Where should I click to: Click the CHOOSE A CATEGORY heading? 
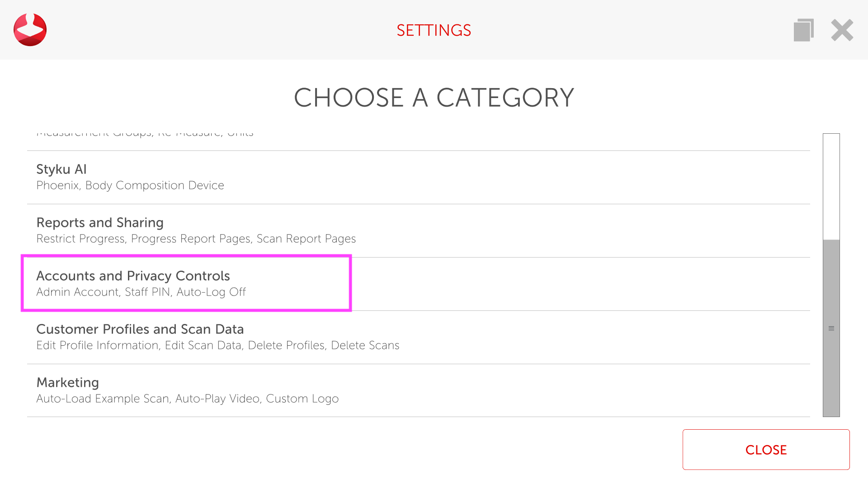point(434,98)
